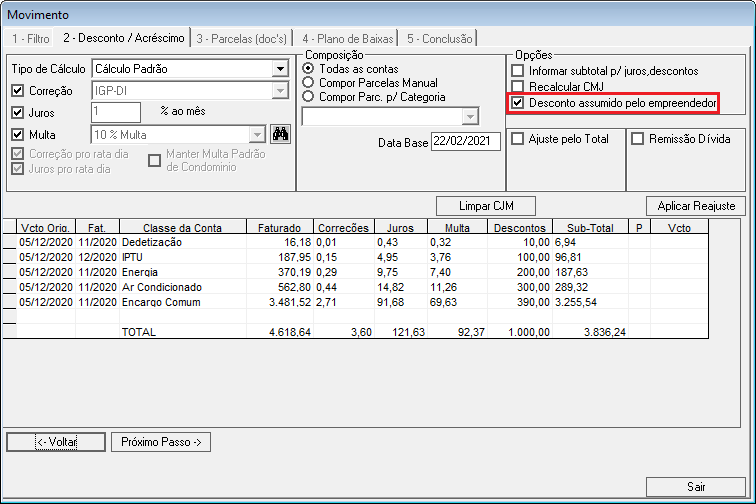The width and height of the screenshot is (756, 504).
Task: Click the 9,75 Juros cell for Energia
Action: pyautogui.click(x=401, y=272)
